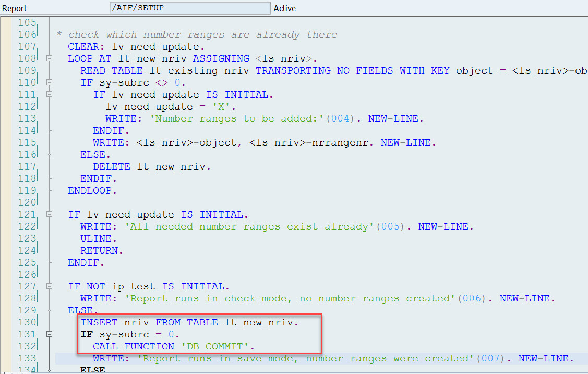Screen dimensions: 588x374
Task: Click the CALL FUNCTION 'DB_COMMIT' line
Action: [174, 346]
